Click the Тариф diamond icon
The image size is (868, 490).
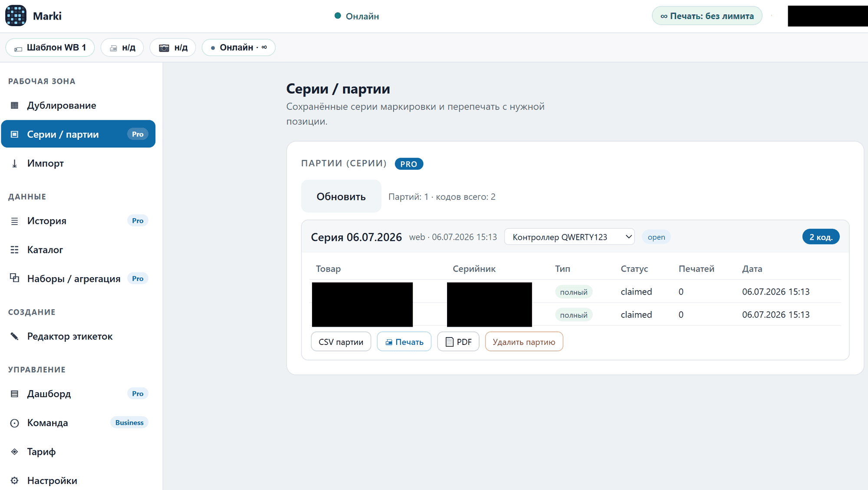pyautogui.click(x=15, y=452)
